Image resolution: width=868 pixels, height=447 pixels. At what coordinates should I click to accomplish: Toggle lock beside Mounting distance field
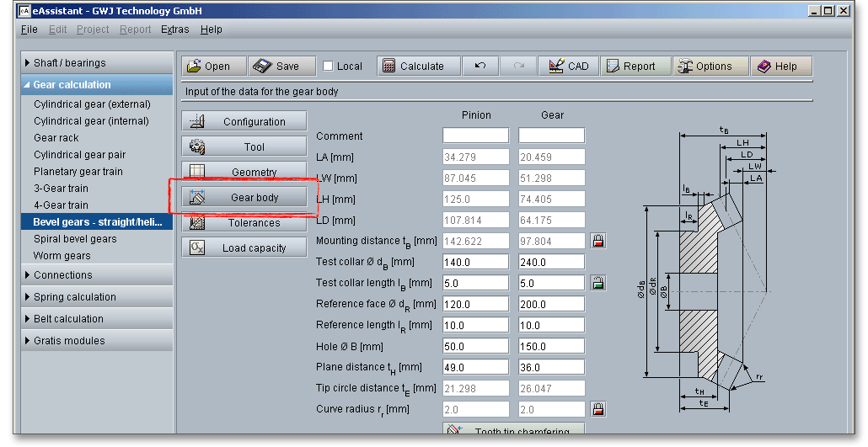pyautogui.click(x=598, y=241)
